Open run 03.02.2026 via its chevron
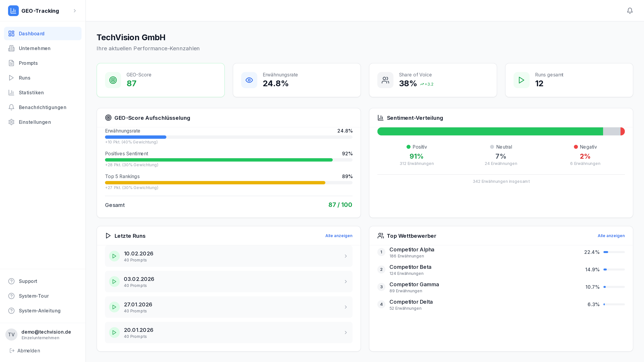The height and width of the screenshot is (362, 644). pyautogui.click(x=346, y=282)
